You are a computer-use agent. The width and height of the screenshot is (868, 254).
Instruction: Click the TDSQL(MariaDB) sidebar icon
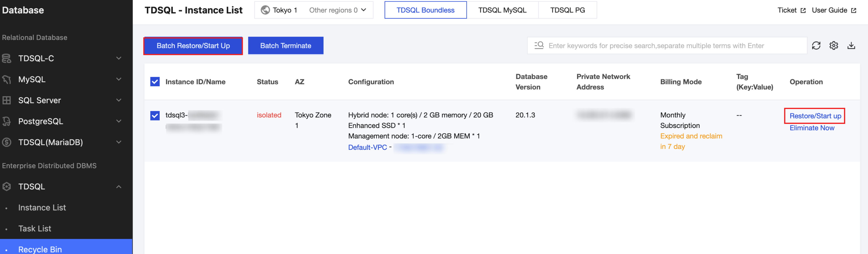(x=6, y=142)
